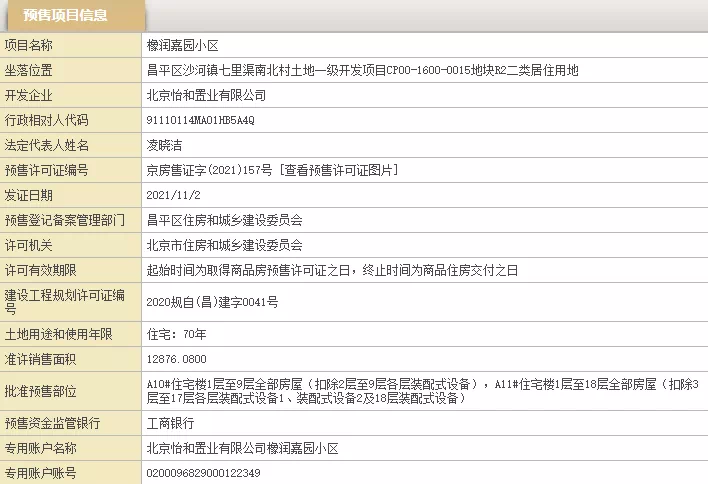This screenshot has height=484, width=708.
Task: Click developer value 北京怡和置业有限公司
Action: pos(206,95)
